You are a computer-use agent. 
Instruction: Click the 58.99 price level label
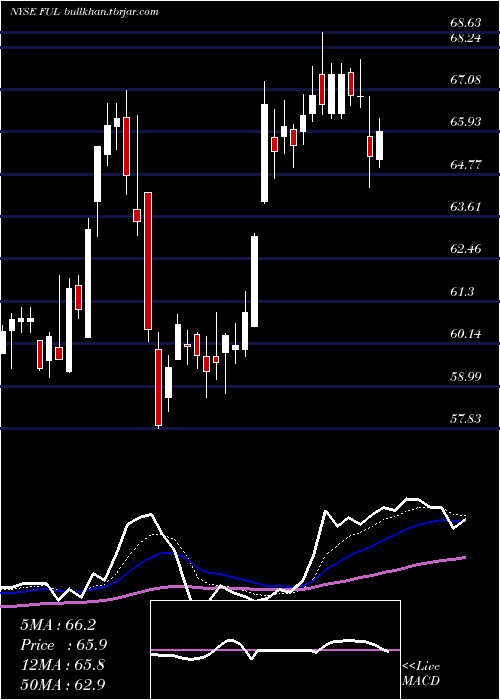click(x=466, y=377)
